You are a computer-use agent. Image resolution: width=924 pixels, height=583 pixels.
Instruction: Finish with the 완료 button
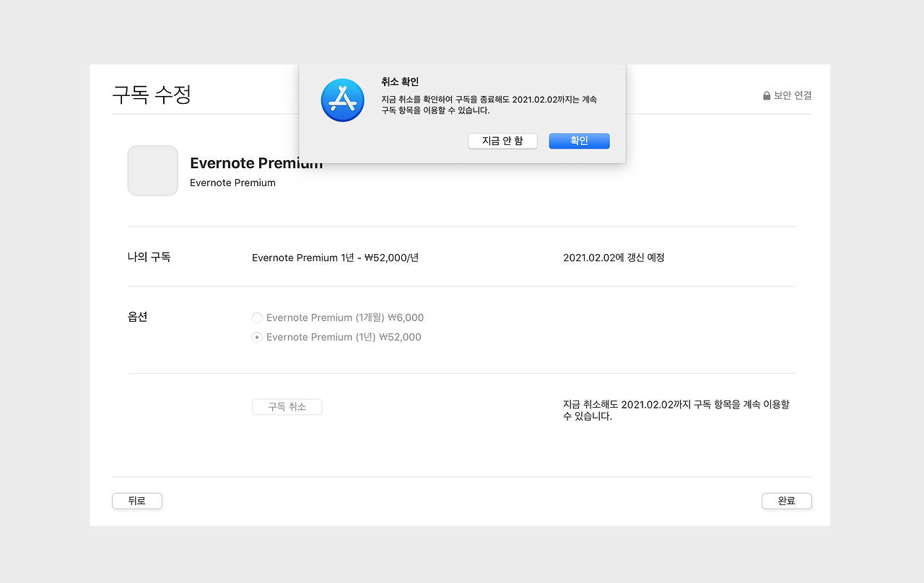787,501
